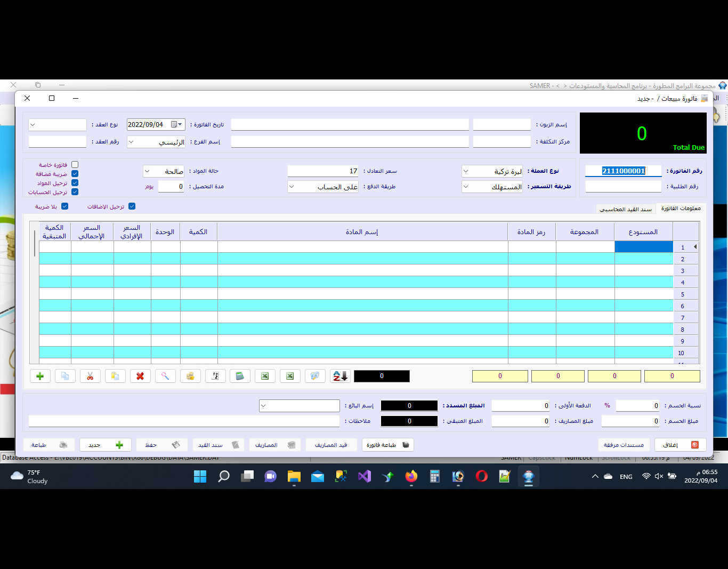
Task: Click the A-Z sort icon
Action: 340,376
